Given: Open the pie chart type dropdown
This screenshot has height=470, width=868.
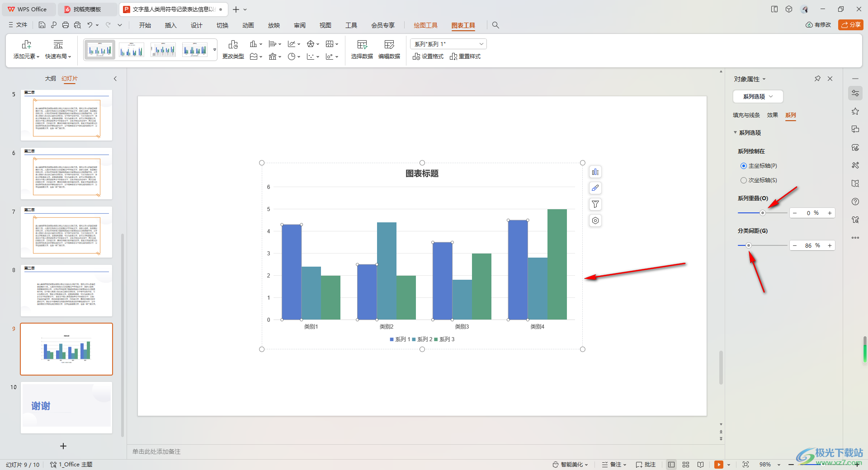Looking at the screenshot, I should (x=294, y=56).
